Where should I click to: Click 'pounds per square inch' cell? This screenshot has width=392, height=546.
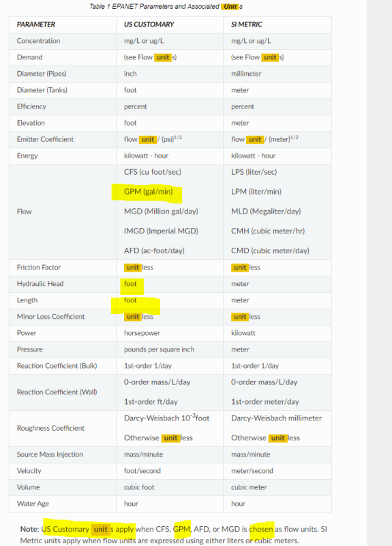click(159, 349)
